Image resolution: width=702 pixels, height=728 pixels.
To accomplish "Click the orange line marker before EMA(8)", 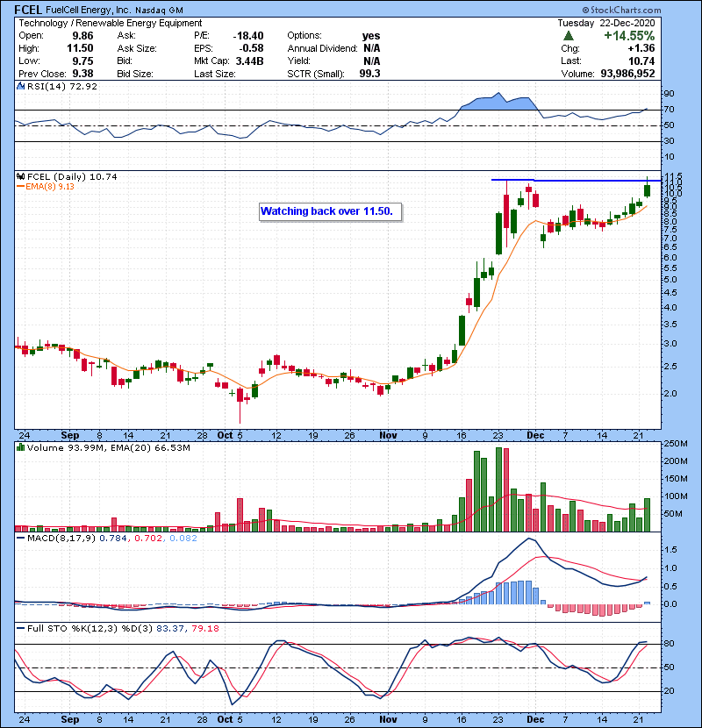I will click(20, 187).
